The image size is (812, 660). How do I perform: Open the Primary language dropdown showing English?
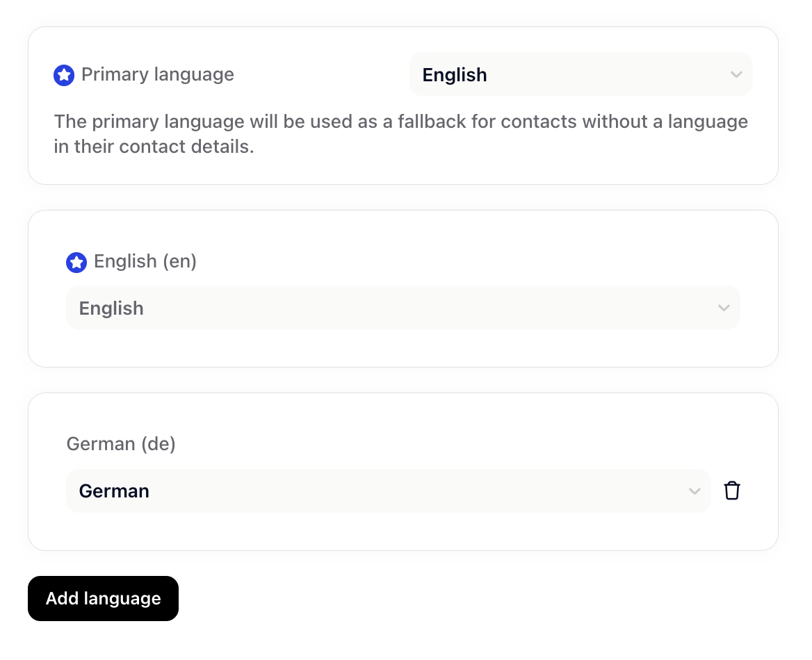point(581,74)
